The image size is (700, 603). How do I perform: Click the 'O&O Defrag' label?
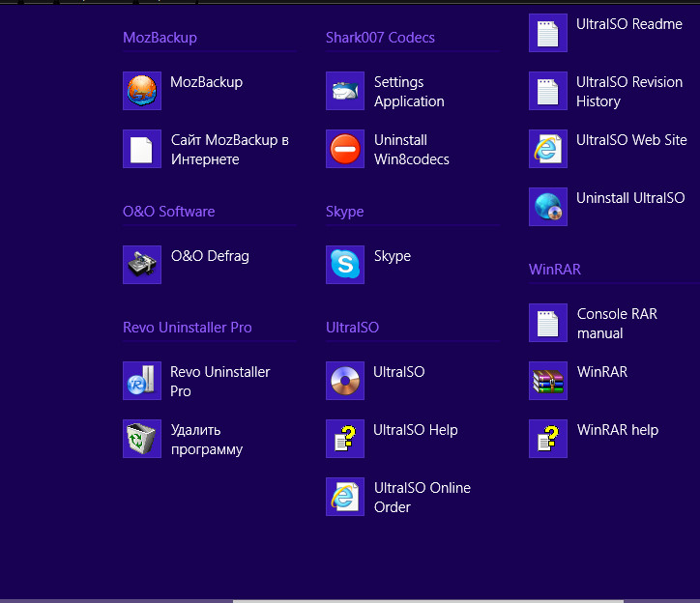tap(210, 256)
